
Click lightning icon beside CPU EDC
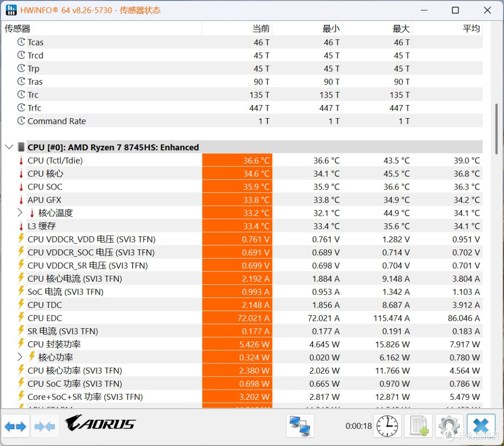21,317
